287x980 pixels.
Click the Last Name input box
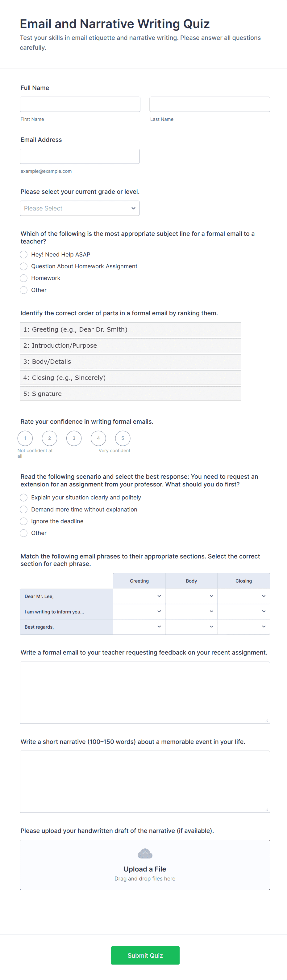click(x=210, y=104)
